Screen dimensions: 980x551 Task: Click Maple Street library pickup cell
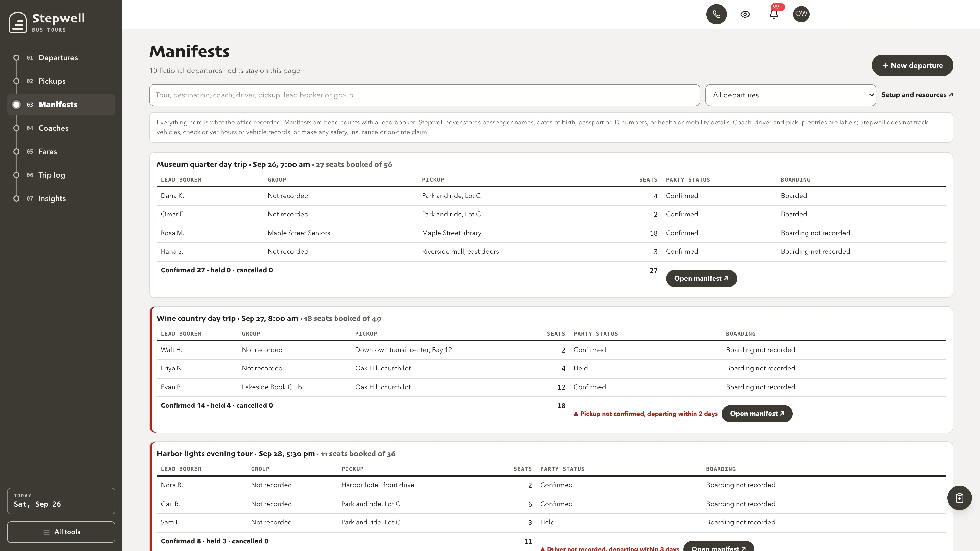[x=451, y=233]
